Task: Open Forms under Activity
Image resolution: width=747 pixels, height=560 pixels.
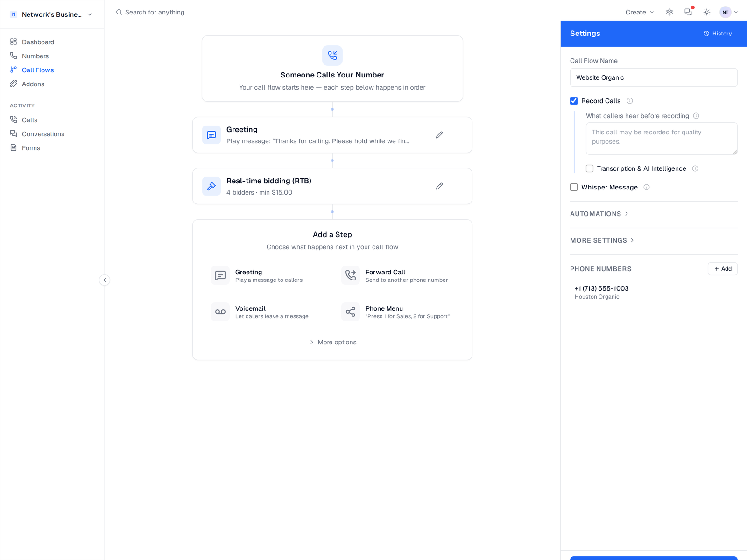Action: coord(31,148)
